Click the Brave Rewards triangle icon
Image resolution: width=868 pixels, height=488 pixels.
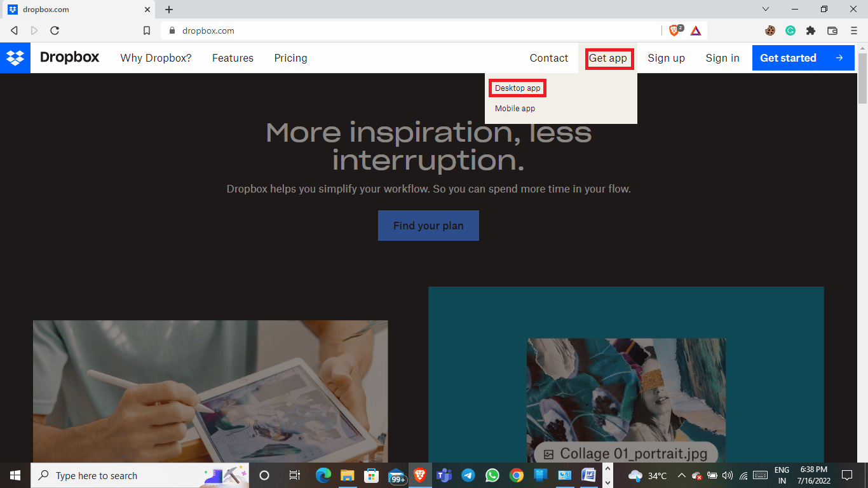tap(696, 30)
